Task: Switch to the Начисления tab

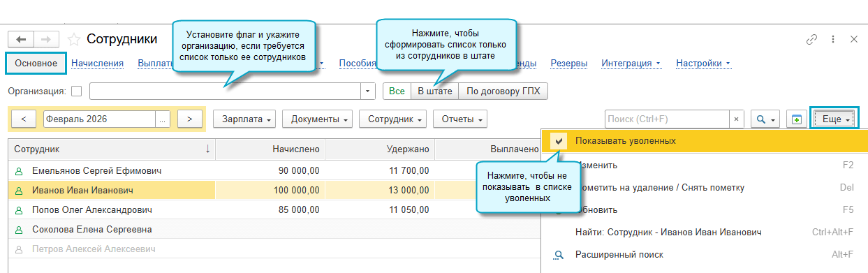Action: 97,63
